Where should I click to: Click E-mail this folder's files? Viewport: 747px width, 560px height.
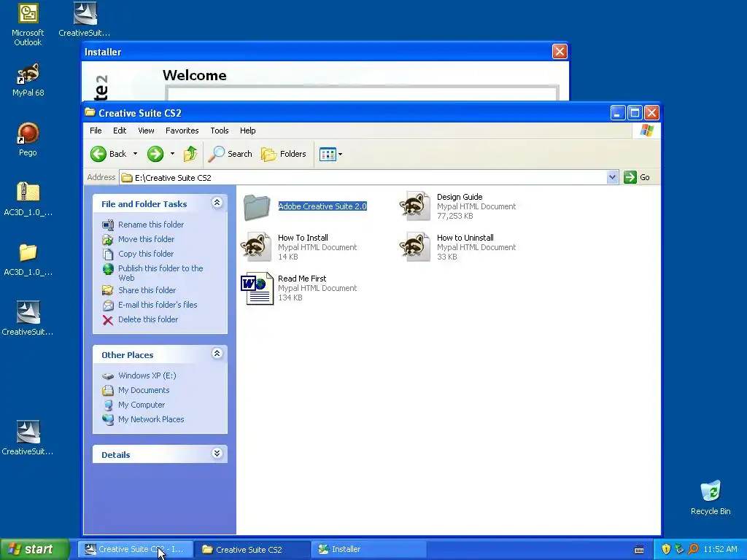coord(158,305)
